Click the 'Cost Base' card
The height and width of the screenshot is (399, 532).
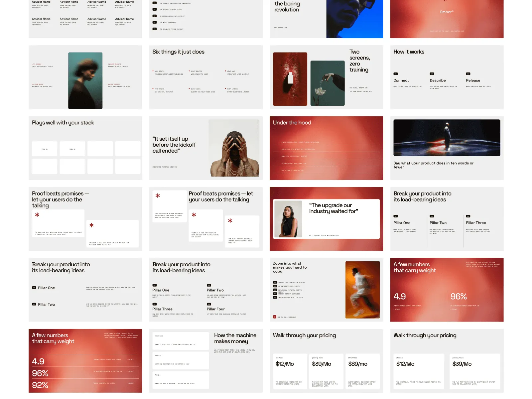click(x=181, y=341)
